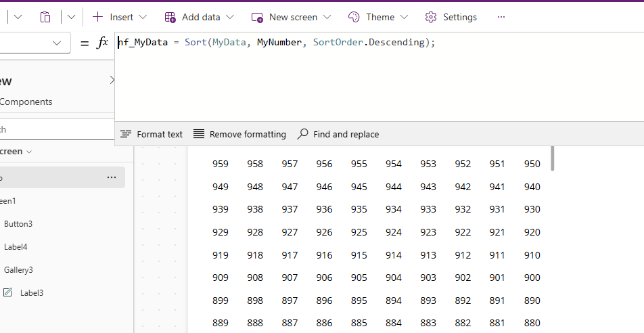Open the toolbar overflow ellipsis menu
This screenshot has width=644, height=333.
501,17
